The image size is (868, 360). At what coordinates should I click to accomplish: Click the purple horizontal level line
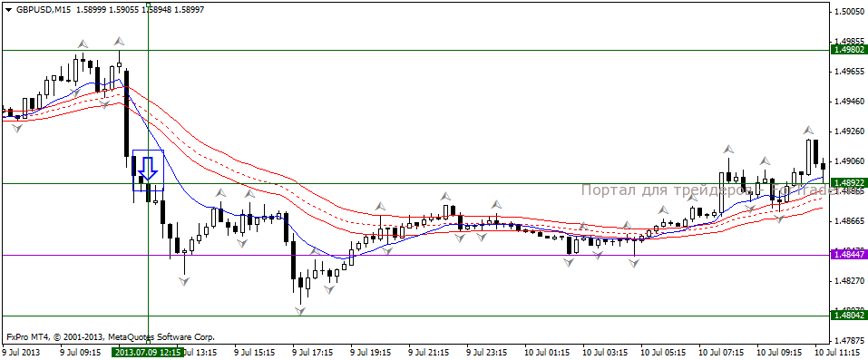415,256
